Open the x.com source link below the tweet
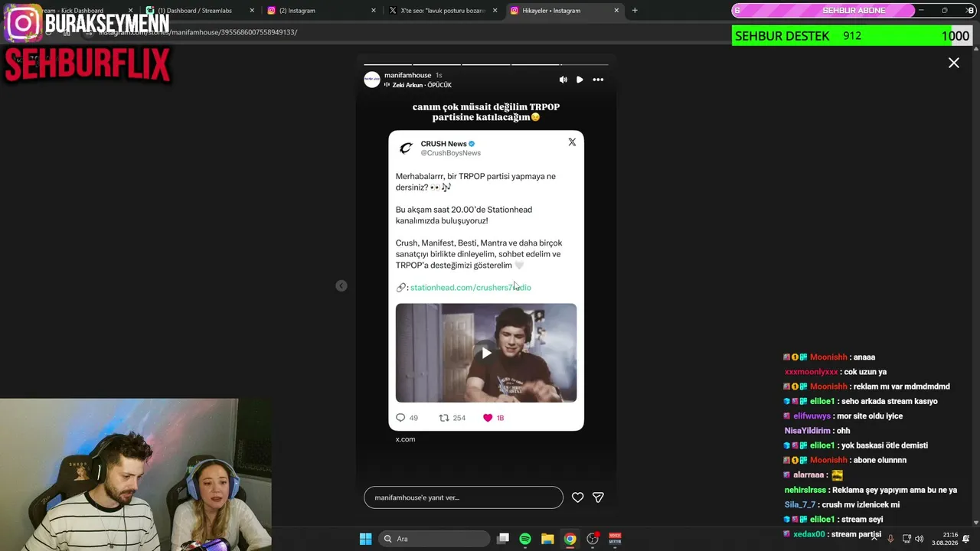This screenshot has height=551, width=980. [405, 439]
